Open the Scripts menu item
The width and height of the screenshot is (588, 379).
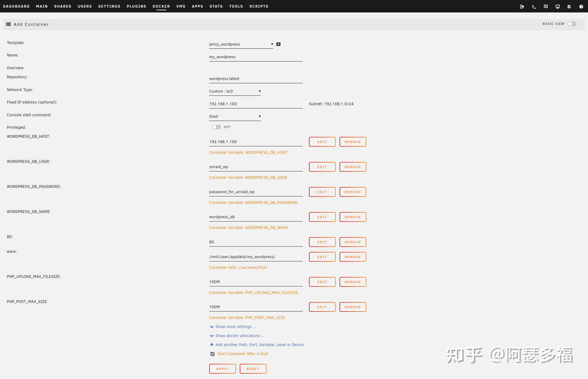click(x=259, y=6)
